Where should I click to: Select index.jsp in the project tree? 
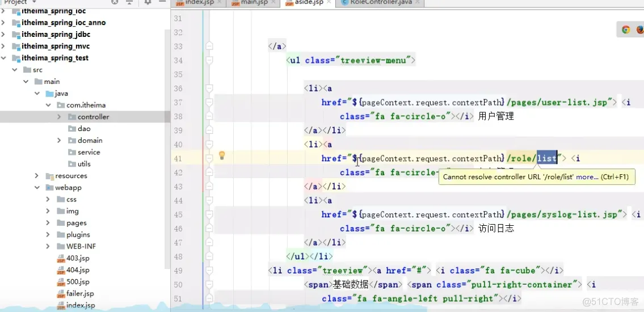[81, 305]
